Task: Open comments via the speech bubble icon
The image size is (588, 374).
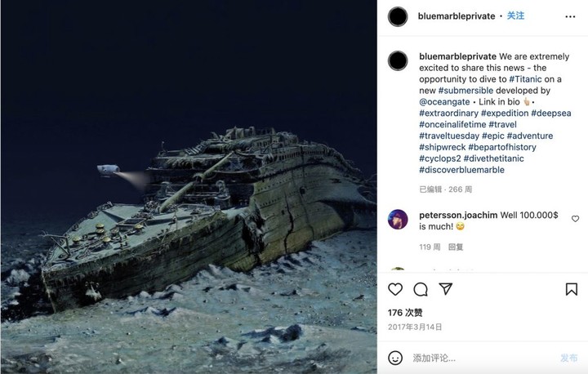Action: [x=421, y=289]
